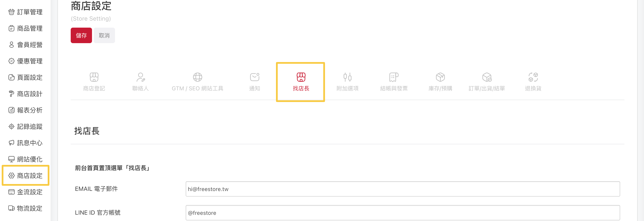
Task: Click the 會員經營 person icon
Action: [x=11, y=45]
